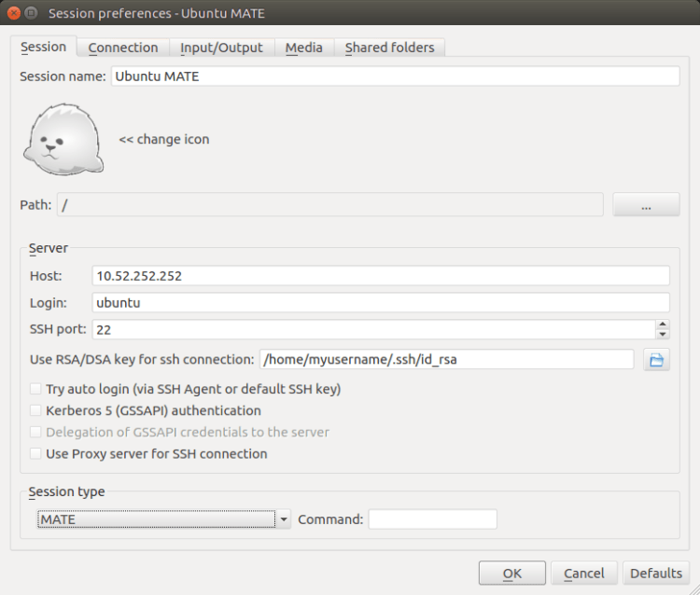Click the "Use RSA/DSA key for ssh connection:" label
The height and width of the screenshot is (595, 700).
coord(142,359)
